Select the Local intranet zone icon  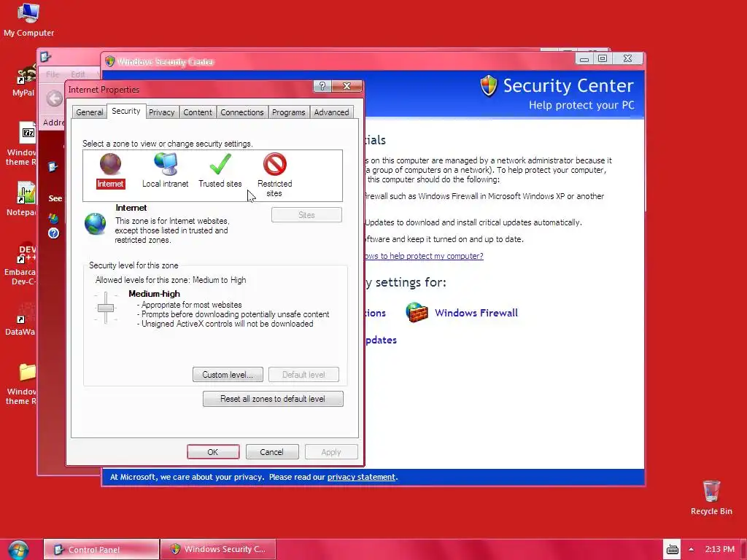(x=166, y=164)
